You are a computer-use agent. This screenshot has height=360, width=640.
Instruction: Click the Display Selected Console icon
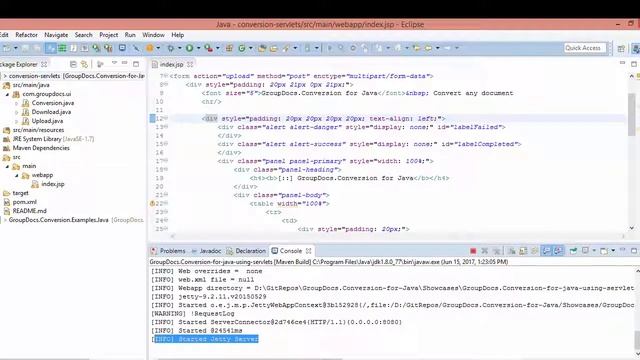[585, 251]
